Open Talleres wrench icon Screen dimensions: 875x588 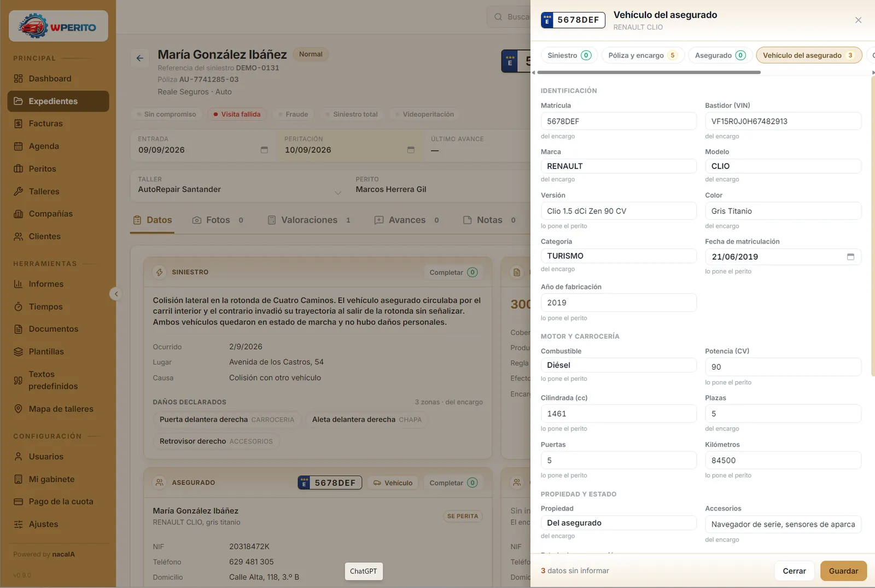pos(18,191)
